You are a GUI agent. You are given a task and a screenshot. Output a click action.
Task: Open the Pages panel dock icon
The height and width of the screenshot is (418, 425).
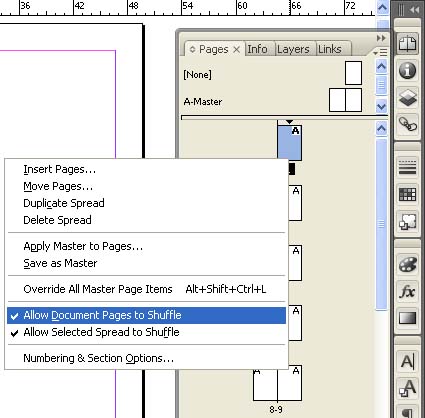click(408, 43)
